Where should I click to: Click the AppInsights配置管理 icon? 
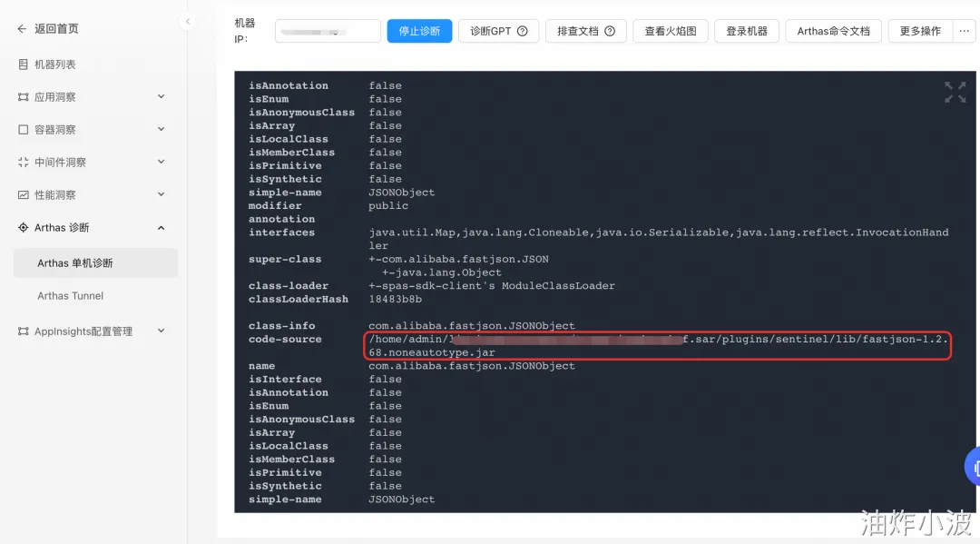(23, 331)
